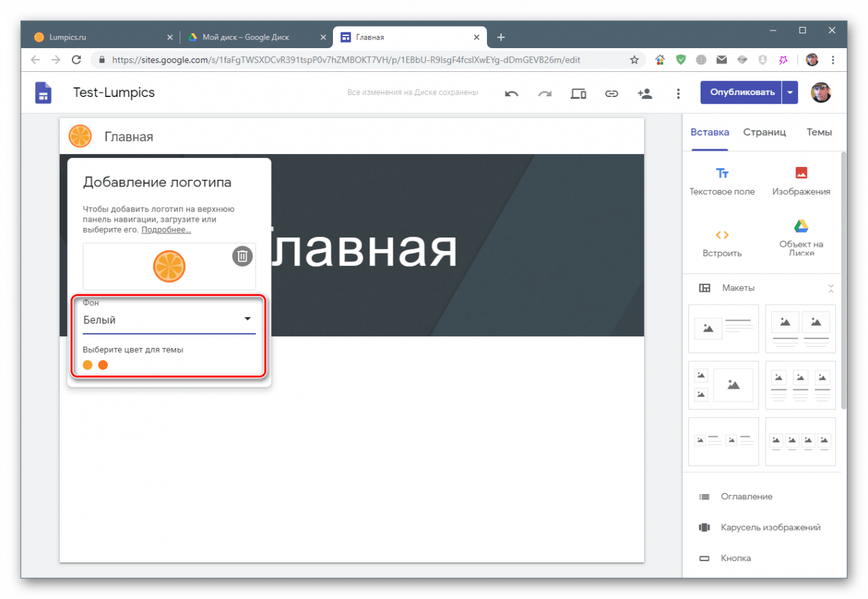
Task: Pick the darker orange theme color
Action: point(103,365)
